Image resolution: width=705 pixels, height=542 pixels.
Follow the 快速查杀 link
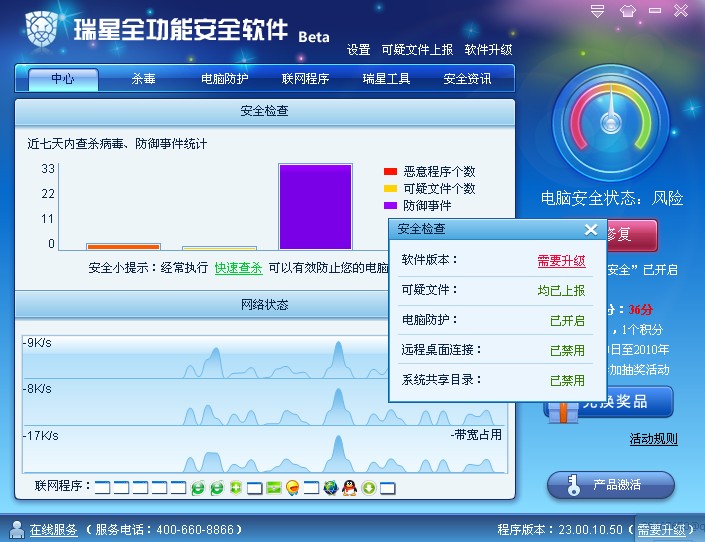pos(238,268)
